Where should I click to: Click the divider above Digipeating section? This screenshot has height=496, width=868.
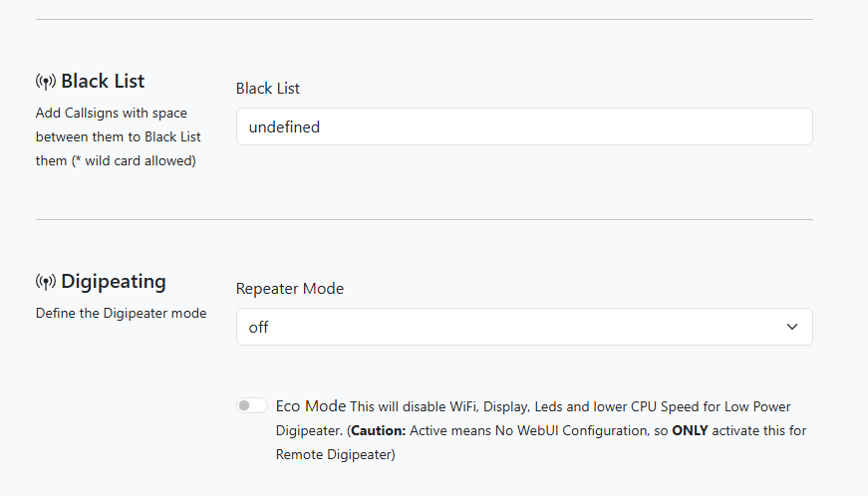[x=424, y=219]
